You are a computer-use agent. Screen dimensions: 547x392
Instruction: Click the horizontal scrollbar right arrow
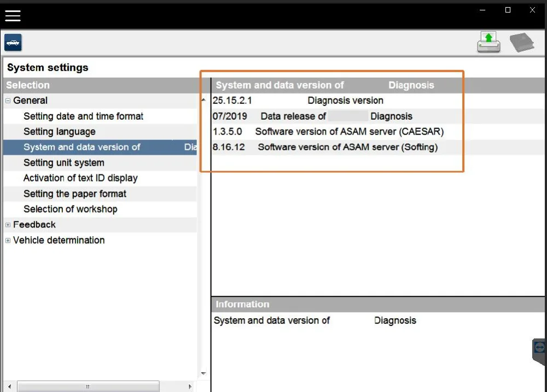pyautogui.click(x=190, y=386)
